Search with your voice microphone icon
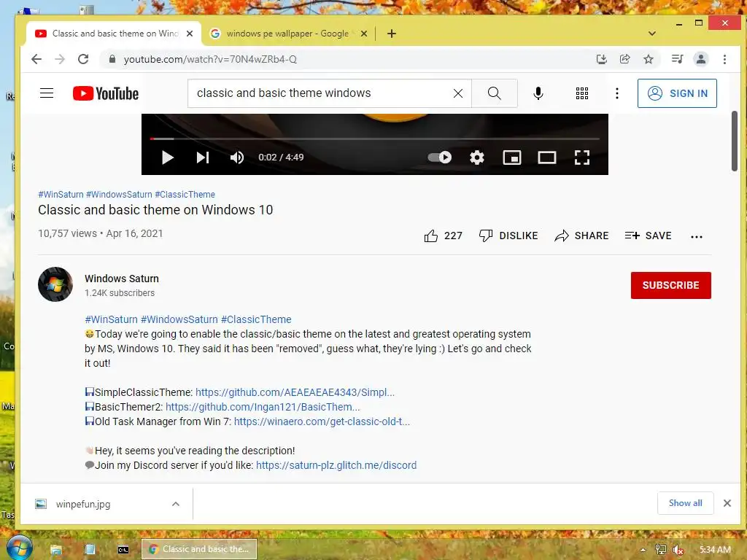This screenshot has height=560, width=747. [x=538, y=93]
